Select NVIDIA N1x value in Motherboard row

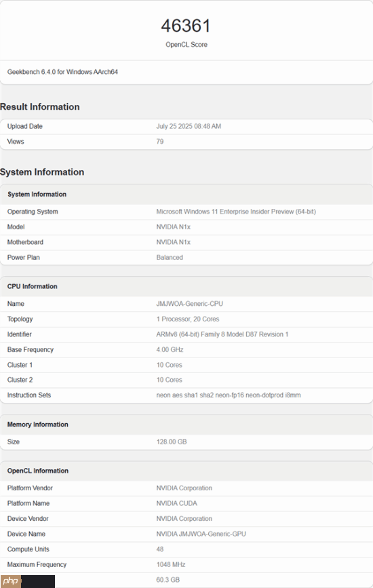[174, 242]
